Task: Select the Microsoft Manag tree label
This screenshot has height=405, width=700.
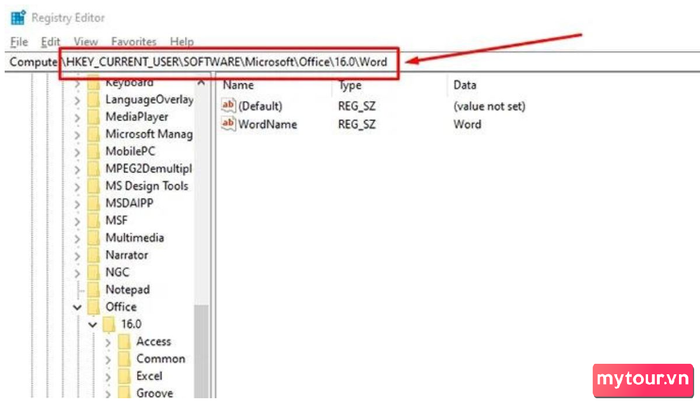Action: click(149, 134)
